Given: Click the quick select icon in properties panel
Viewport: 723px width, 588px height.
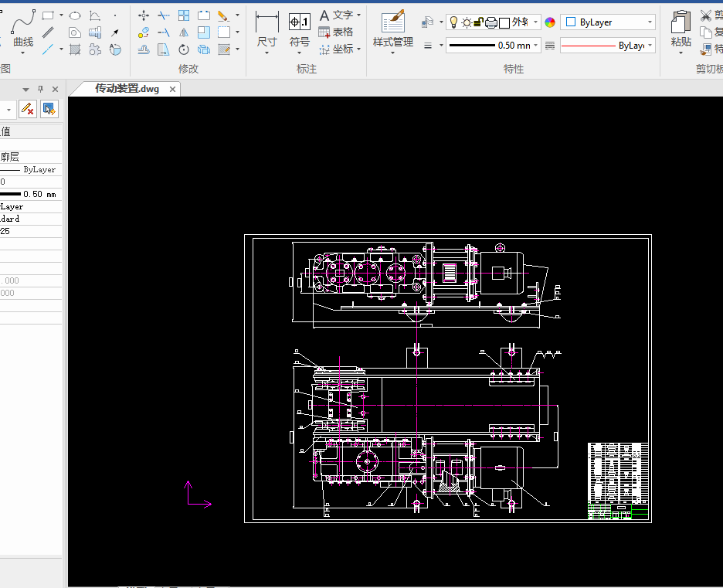Looking at the screenshot, I should (49, 109).
